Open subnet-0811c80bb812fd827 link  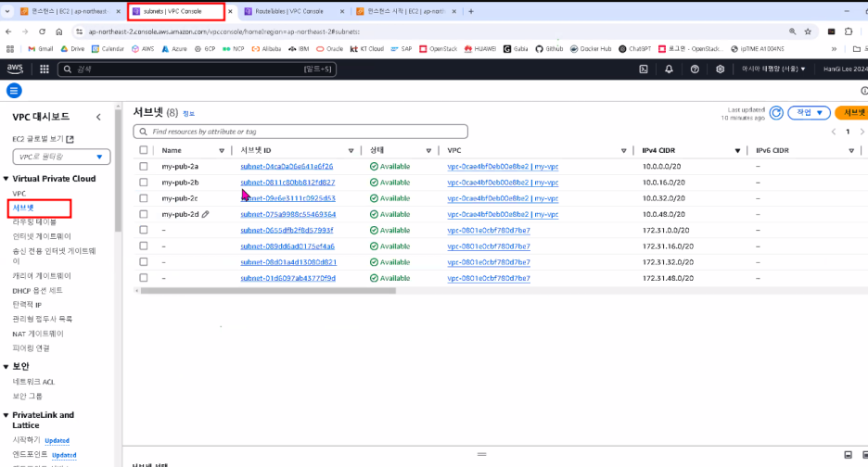pyautogui.click(x=287, y=182)
